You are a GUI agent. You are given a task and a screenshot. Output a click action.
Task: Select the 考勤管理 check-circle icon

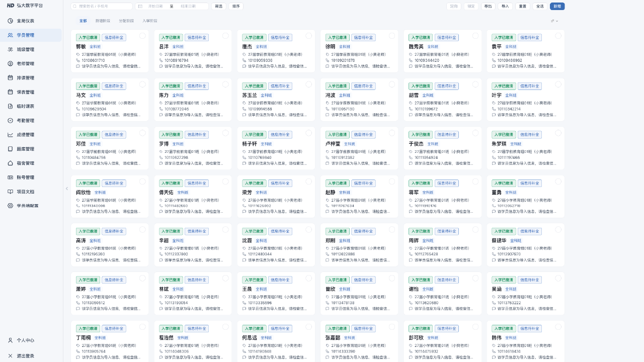10,121
